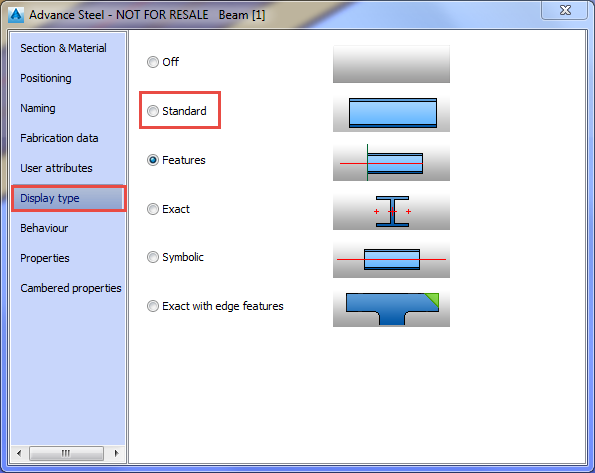
Task: Switch to the Behaviour tab
Action: click(44, 228)
